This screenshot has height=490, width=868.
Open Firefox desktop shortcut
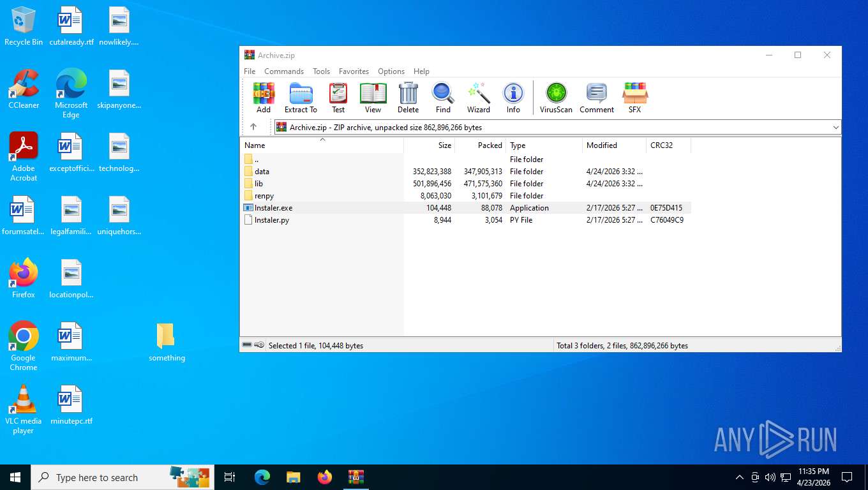point(24,278)
